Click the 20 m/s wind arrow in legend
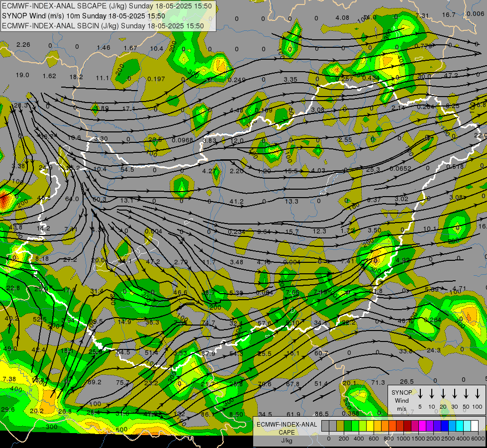The width and height of the screenshot is (487, 448). pyautogui.click(x=443, y=394)
